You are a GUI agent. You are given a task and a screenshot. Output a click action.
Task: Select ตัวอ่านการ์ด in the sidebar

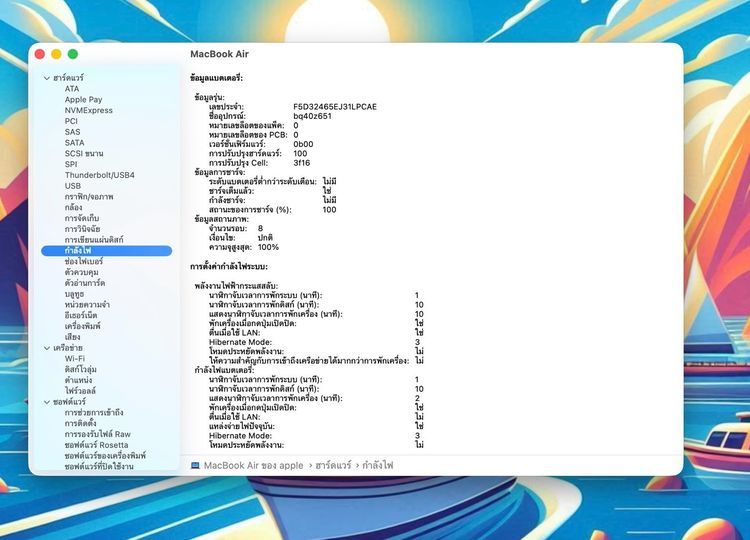point(85,283)
